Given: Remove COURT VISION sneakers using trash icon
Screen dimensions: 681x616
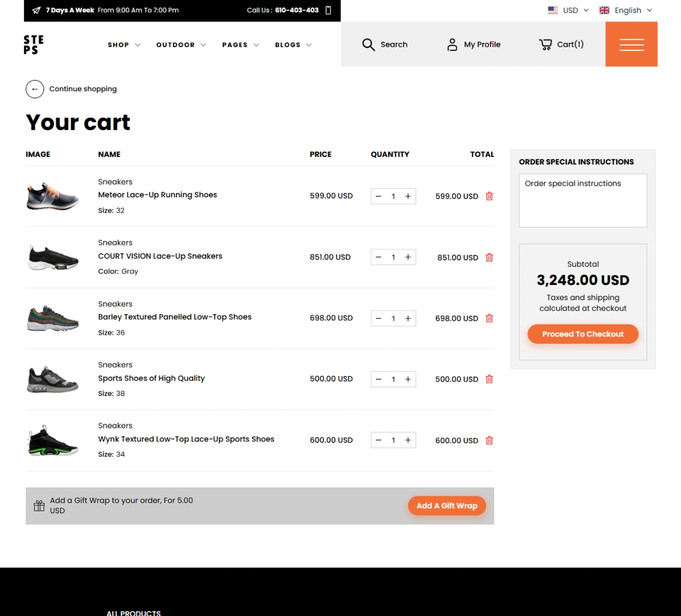Looking at the screenshot, I should click(x=489, y=257).
